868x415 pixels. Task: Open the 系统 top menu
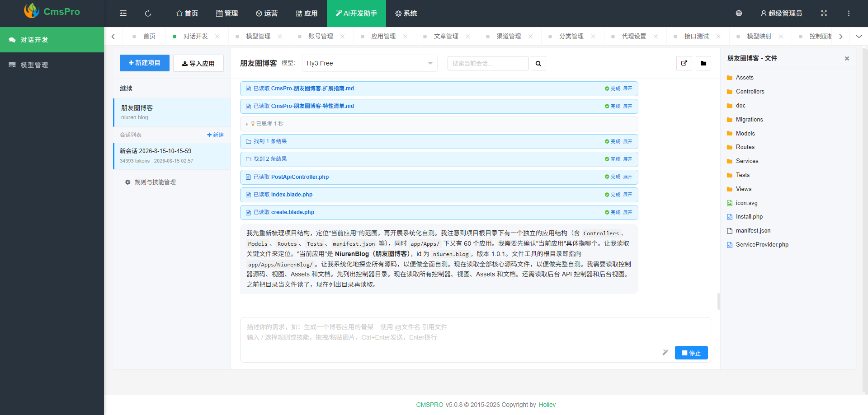click(x=406, y=14)
